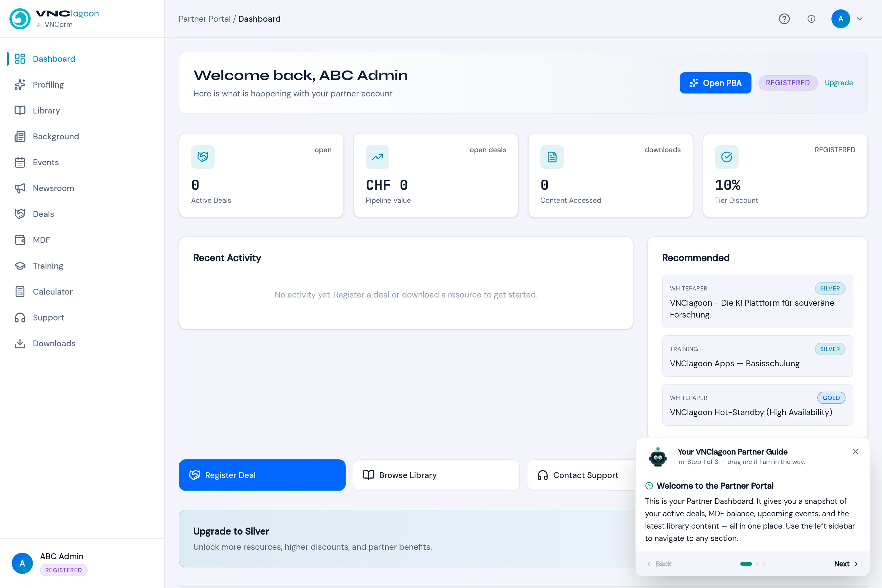Image resolution: width=882 pixels, height=588 pixels.
Task: Click the Support headset icon in sidebar
Action: pos(20,318)
